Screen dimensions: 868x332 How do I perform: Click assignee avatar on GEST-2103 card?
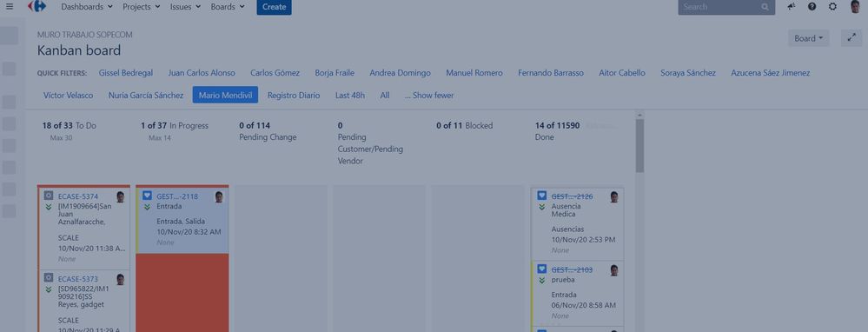click(614, 270)
